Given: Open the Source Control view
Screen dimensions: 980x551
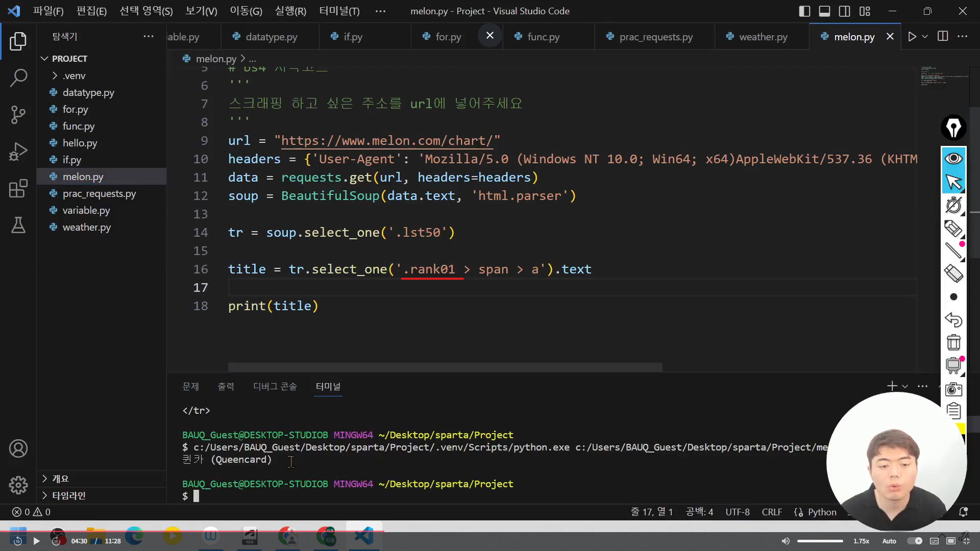Looking at the screenshot, I should (x=18, y=115).
